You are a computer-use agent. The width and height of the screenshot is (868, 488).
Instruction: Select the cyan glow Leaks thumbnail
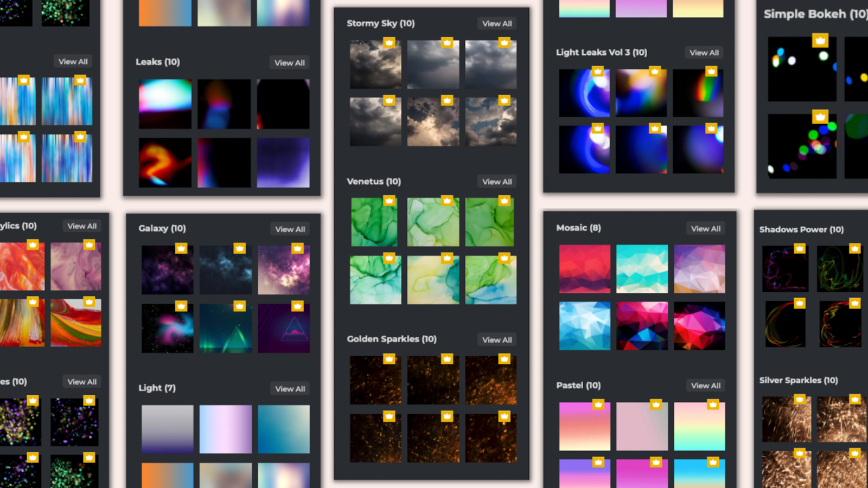[165, 104]
